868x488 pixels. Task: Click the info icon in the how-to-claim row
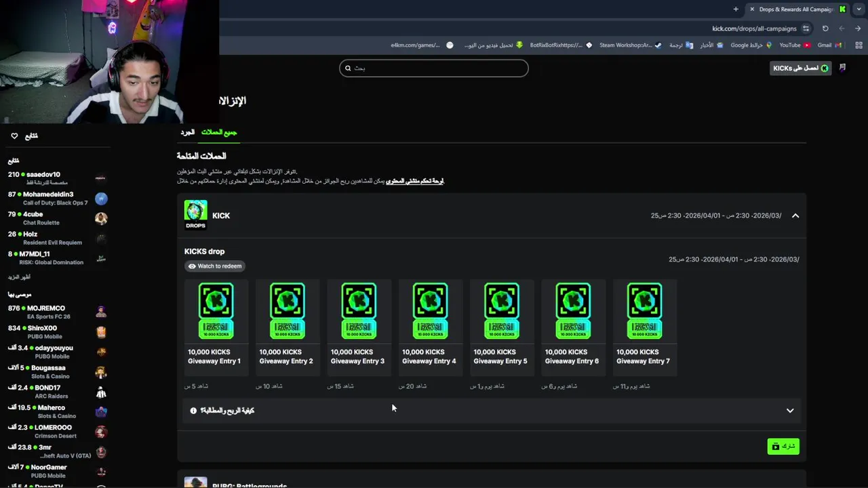(x=193, y=411)
